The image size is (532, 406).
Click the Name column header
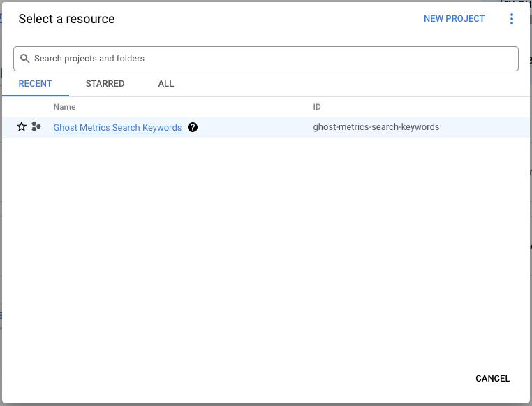pos(64,107)
